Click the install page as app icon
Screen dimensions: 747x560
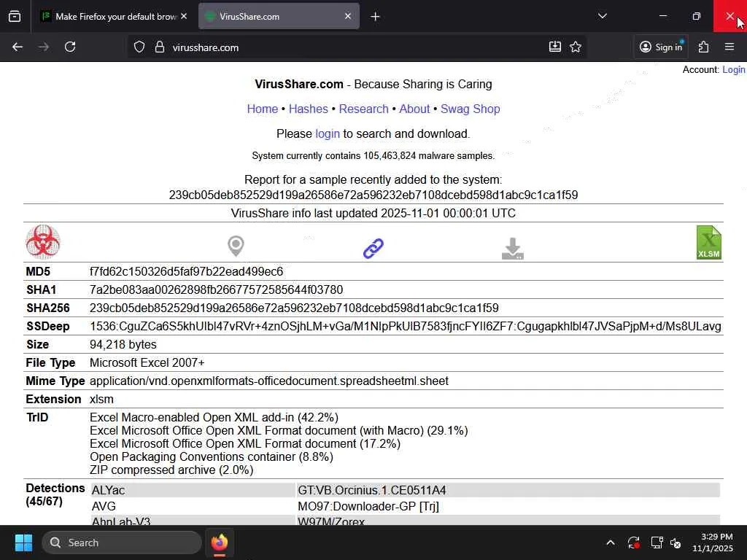tap(555, 47)
